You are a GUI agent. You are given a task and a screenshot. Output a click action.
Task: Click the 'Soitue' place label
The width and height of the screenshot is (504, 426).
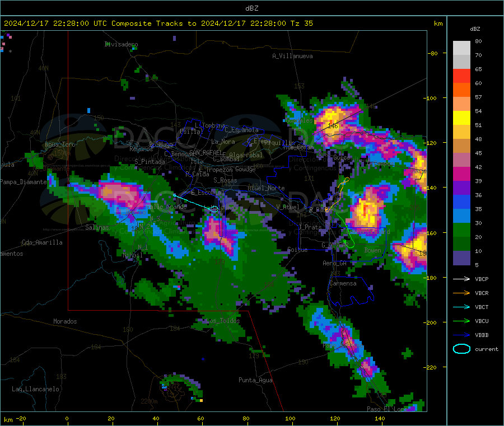click(297, 250)
